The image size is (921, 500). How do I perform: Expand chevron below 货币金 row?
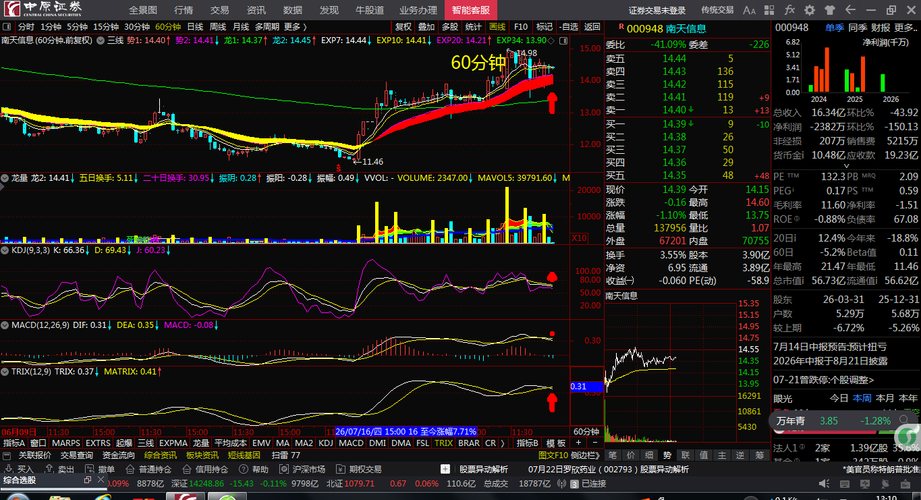pos(846,166)
